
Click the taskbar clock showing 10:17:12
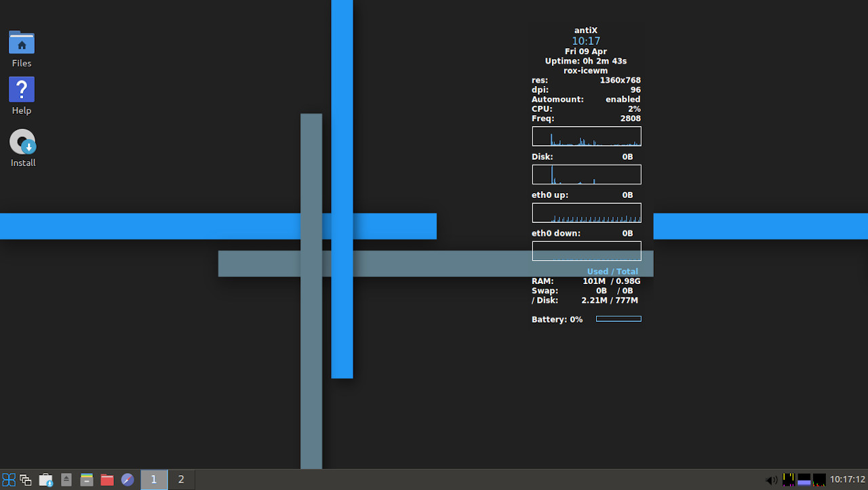(848, 480)
